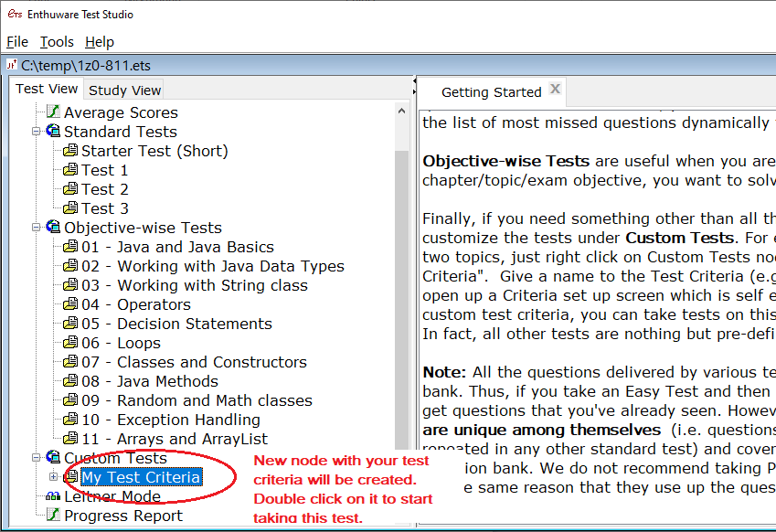Screen dimensions: 776x532
Task: Click the Leitner Mode icon
Action: [x=53, y=496]
